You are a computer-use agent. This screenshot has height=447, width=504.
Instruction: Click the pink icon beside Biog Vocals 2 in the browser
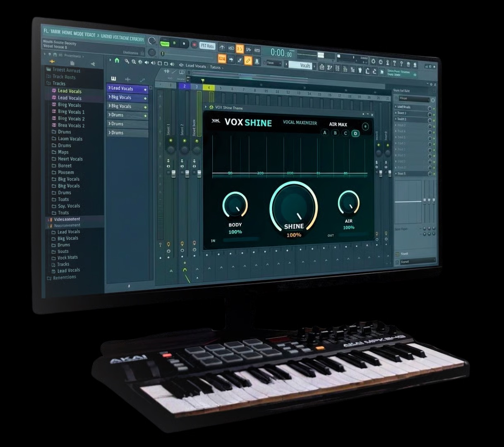(x=54, y=118)
